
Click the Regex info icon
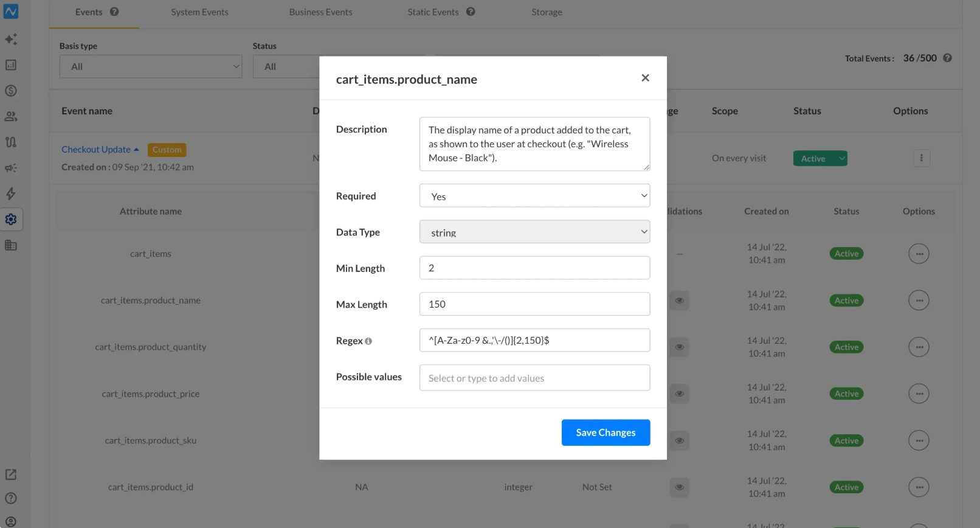368,341
